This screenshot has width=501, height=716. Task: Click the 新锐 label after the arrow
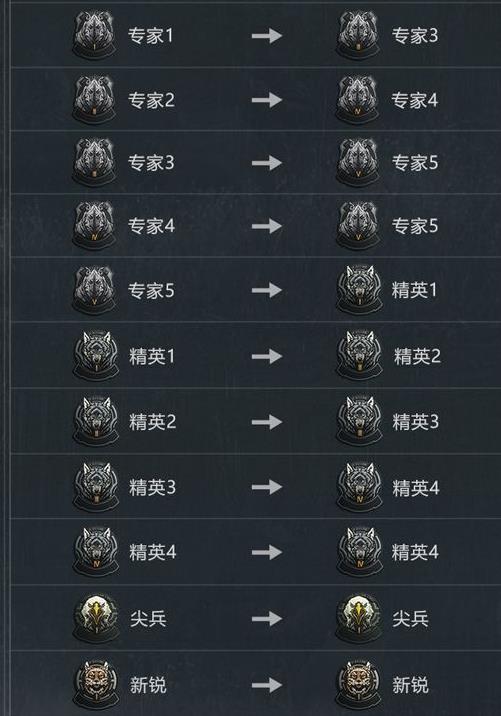[410, 685]
